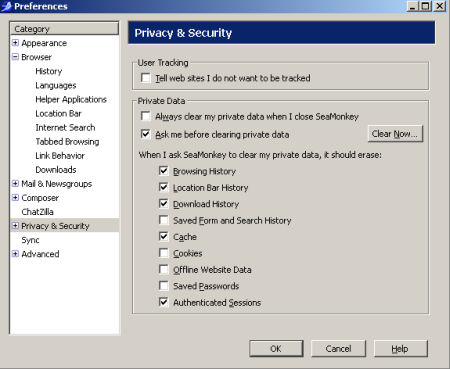
Task: Open Downloads preferences
Action: 56,170
